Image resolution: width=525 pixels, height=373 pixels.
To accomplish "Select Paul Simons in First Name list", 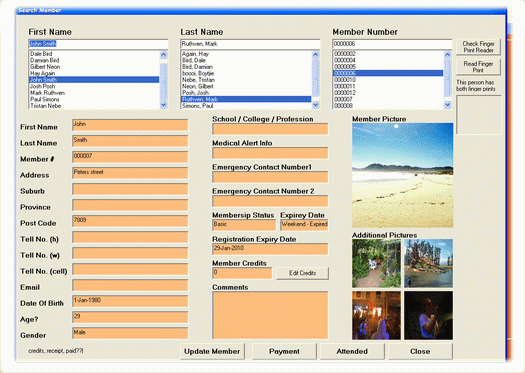I will pos(94,99).
